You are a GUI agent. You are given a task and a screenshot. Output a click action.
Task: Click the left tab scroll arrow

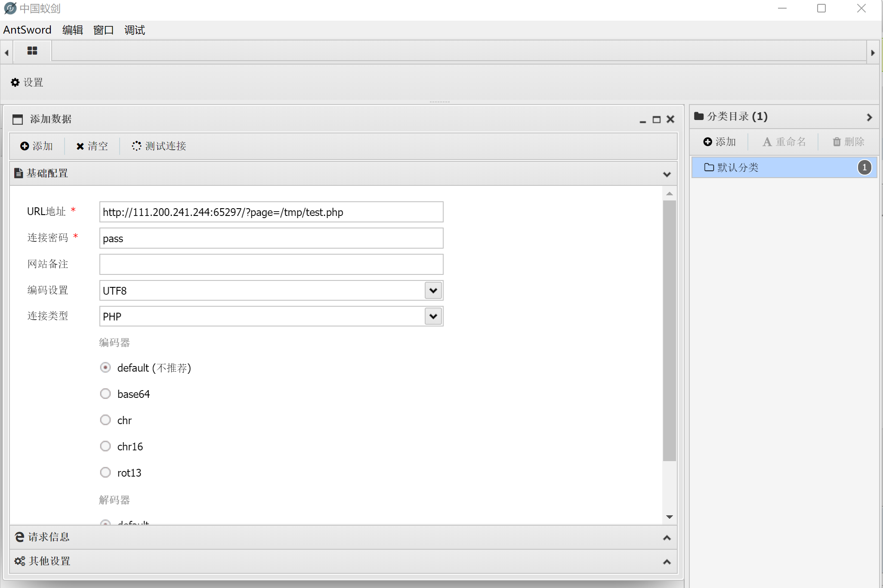click(x=6, y=53)
